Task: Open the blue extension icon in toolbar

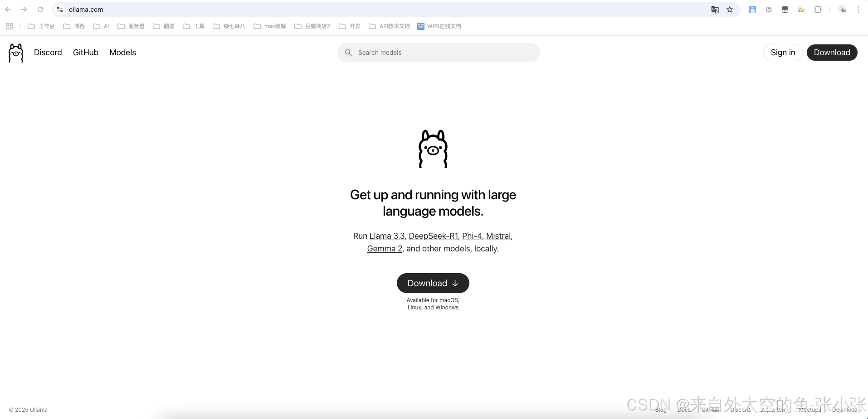Action: click(x=752, y=10)
